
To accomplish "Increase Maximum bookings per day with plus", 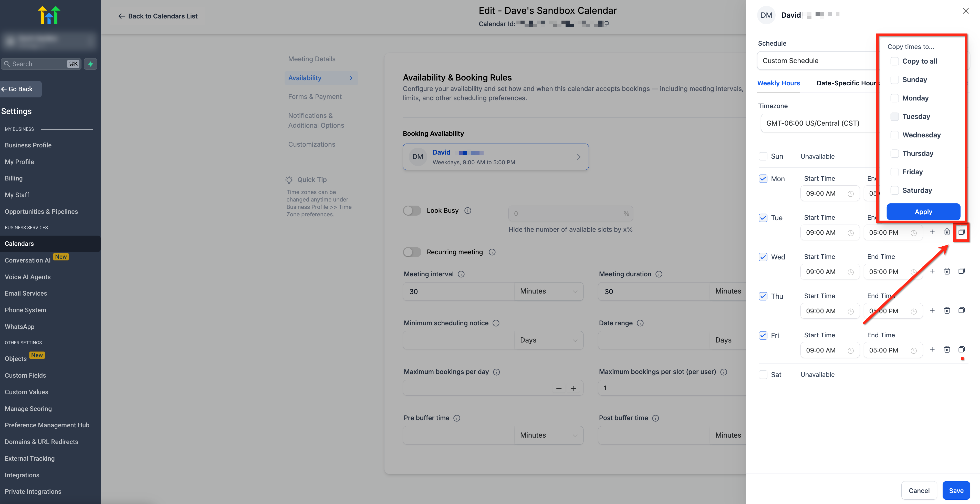I will pos(573,388).
